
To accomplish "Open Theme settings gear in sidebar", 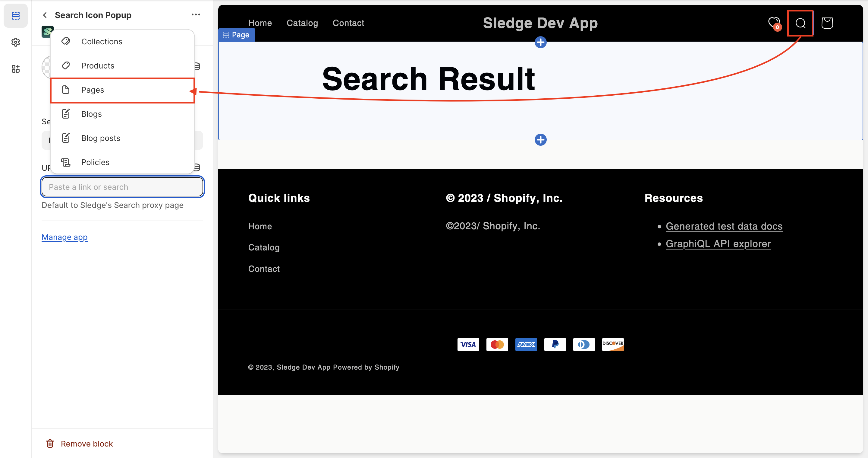I will click(15, 42).
